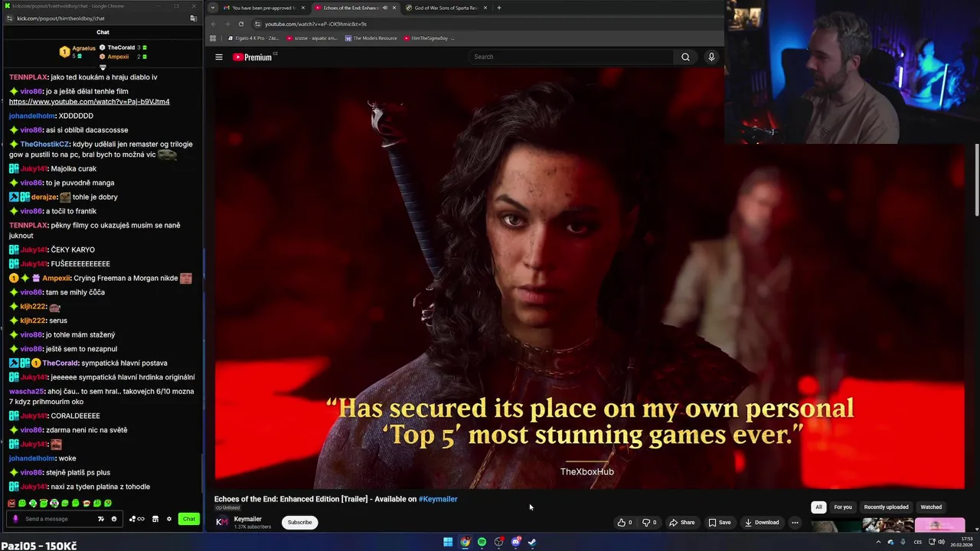Screen dimensions: 980x551
Task: Download the video
Action: 762,523
